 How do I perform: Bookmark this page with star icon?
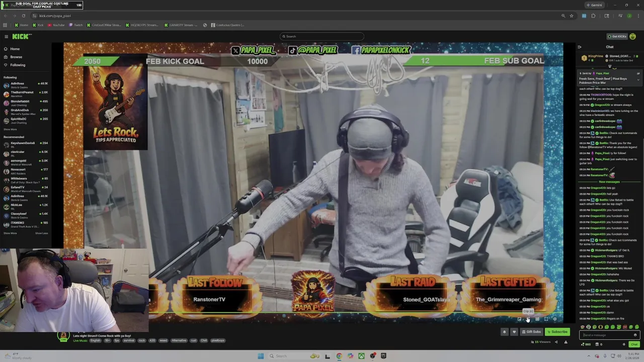(x=572, y=16)
